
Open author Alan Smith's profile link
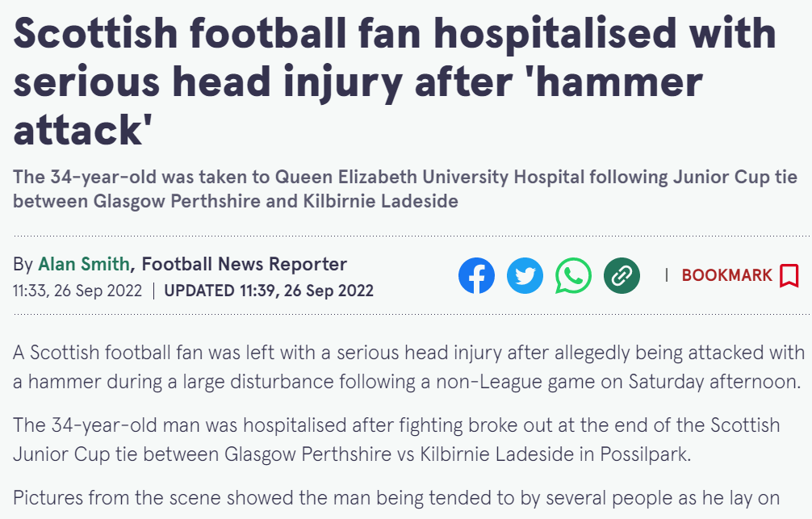point(84,264)
